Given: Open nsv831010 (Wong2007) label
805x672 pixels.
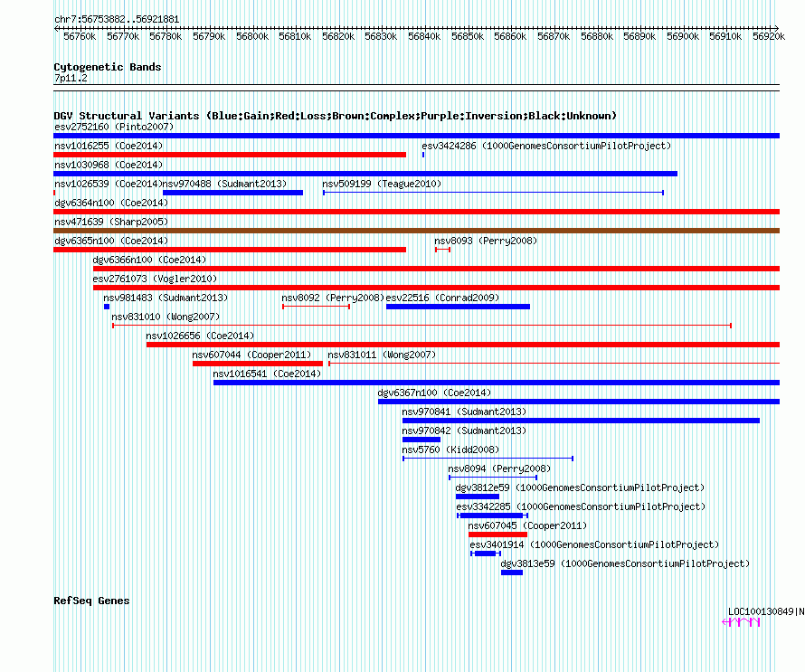Looking at the screenshot, I should pos(166,317).
